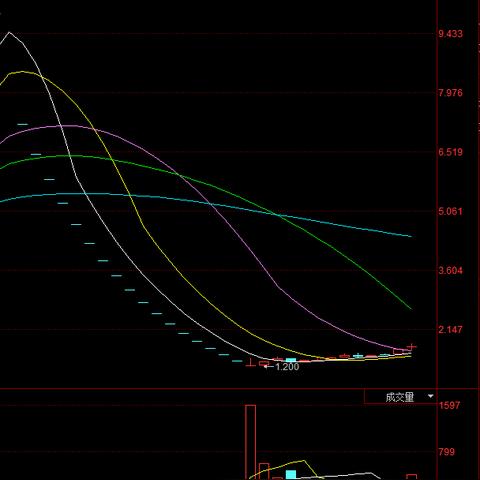480x480 pixels.
Task: Click the 1597 volume axis label
Action: 449,405
